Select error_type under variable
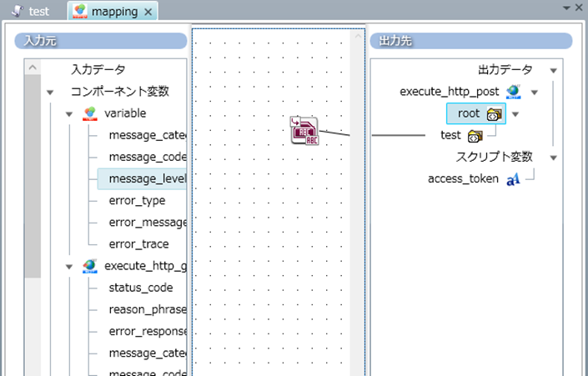Image resolution: width=588 pixels, height=376 pixels. click(x=137, y=201)
